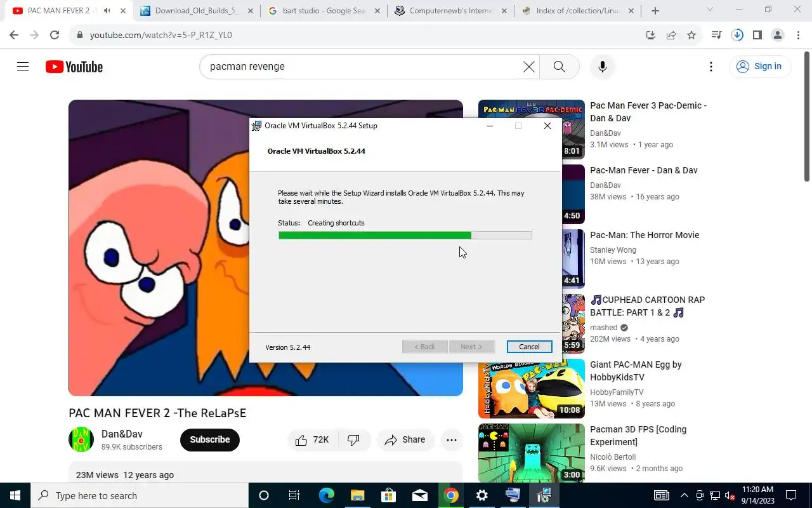Click the Chrome address bar URL
Viewport: 812px width, 508px height.
click(x=160, y=35)
